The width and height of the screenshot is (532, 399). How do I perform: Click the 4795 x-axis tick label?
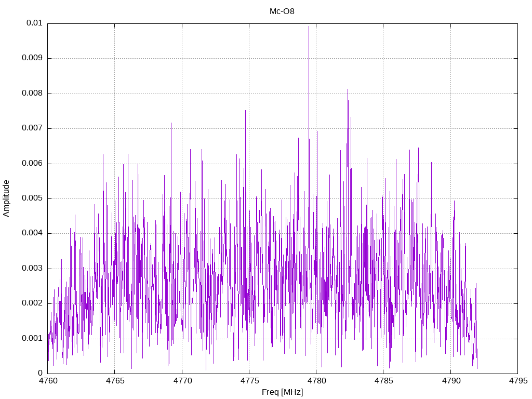point(518,381)
